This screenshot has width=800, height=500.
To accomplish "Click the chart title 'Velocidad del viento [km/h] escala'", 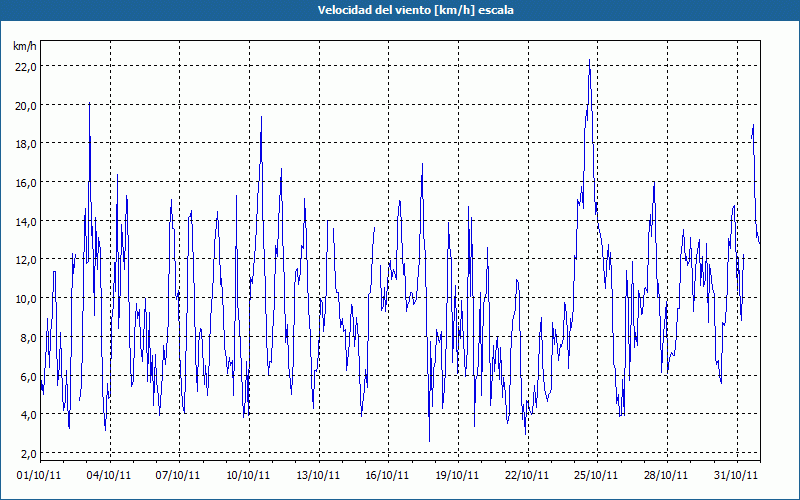I will [415, 10].
